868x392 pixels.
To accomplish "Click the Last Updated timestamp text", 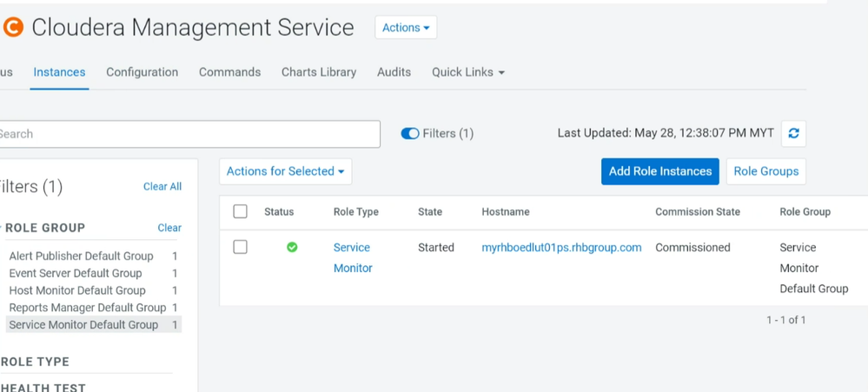I will click(666, 134).
